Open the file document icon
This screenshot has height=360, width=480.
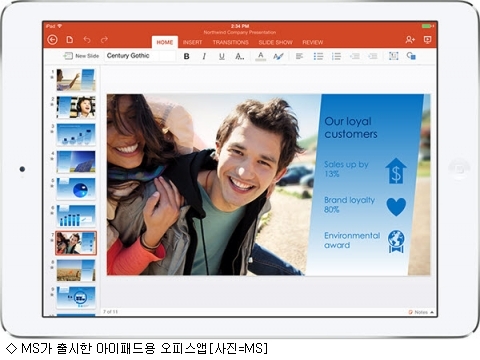pos(70,40)
